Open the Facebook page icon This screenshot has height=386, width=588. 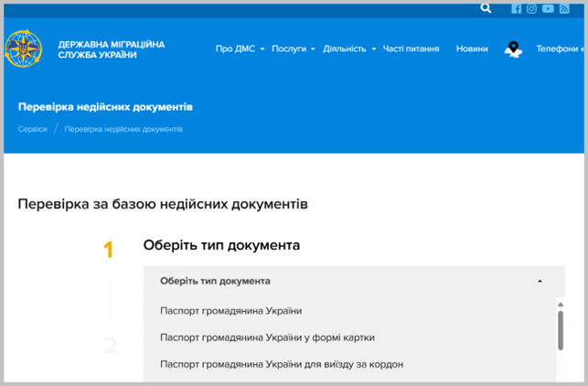click(x=517, y=8)
